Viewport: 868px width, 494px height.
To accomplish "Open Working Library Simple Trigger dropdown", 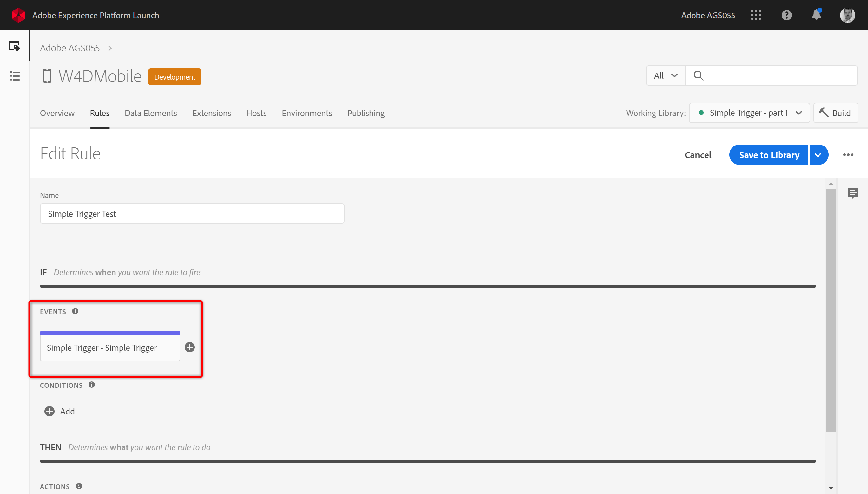I will point(749,113).
